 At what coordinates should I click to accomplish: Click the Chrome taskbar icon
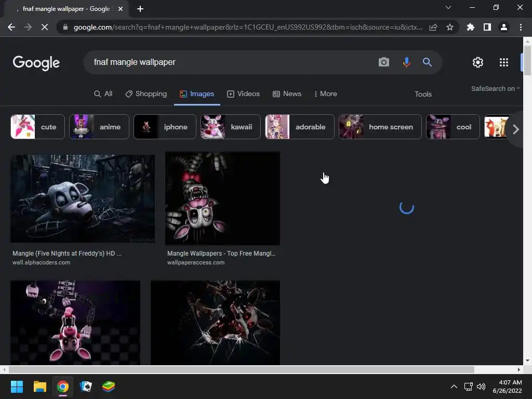63,387
